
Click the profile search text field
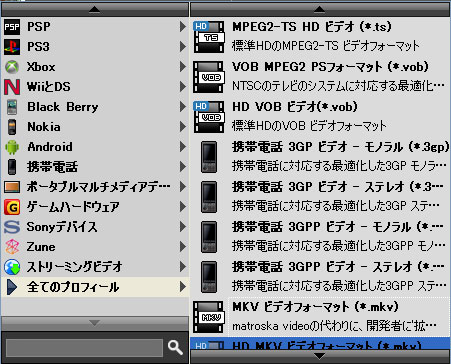click(85, 348)
